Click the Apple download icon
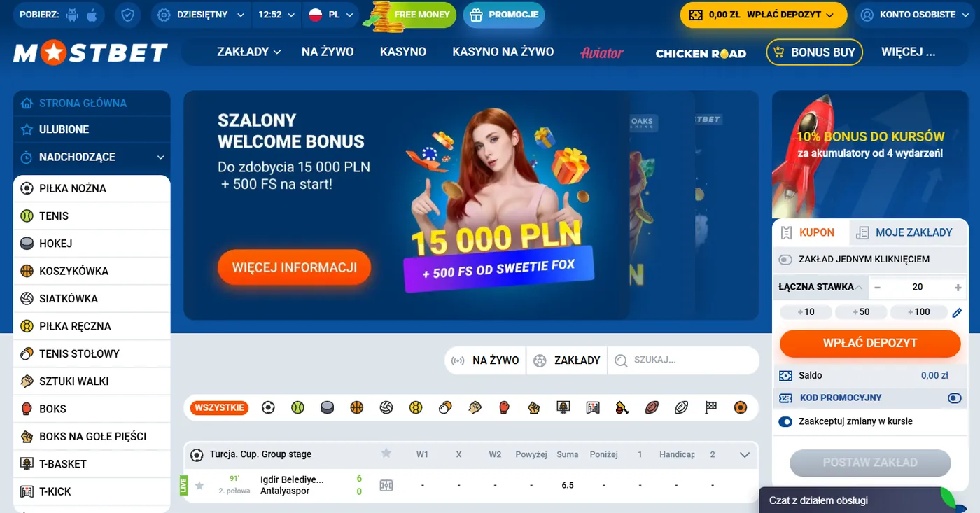Screen dimensions: 980x513 [x=92, y=15]
